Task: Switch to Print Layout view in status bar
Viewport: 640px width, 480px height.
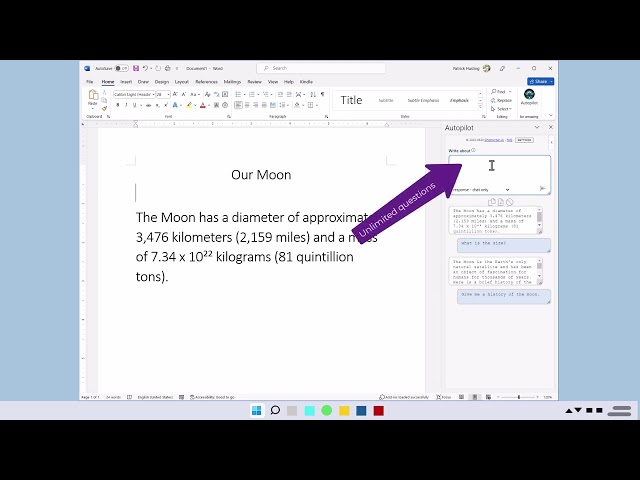Action: click(475, 397)
